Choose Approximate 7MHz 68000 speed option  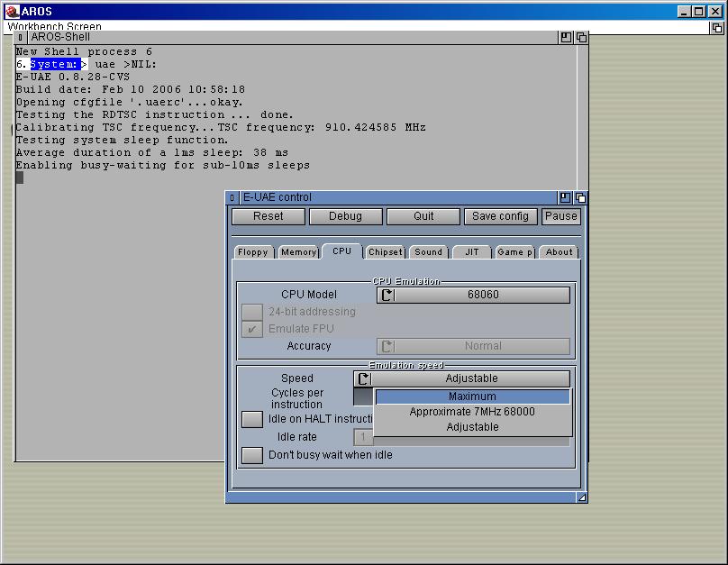[473, 412]
